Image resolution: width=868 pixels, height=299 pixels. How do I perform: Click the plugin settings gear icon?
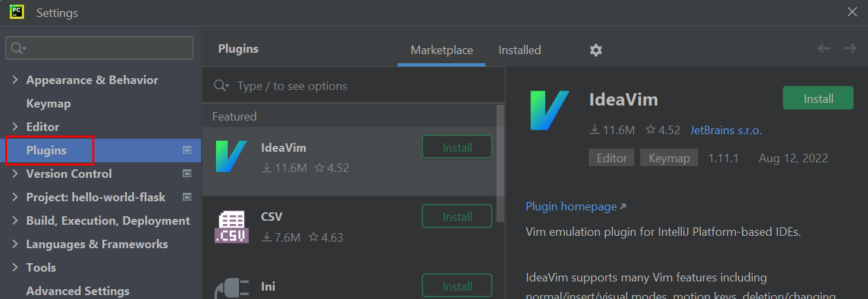coord(596,50)
